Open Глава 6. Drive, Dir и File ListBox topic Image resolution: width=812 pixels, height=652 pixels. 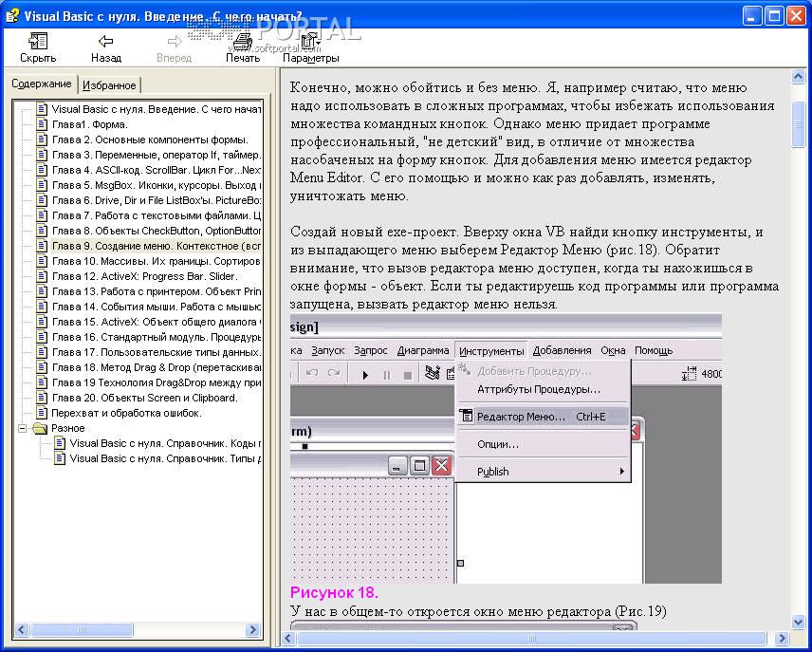point(156,200)
